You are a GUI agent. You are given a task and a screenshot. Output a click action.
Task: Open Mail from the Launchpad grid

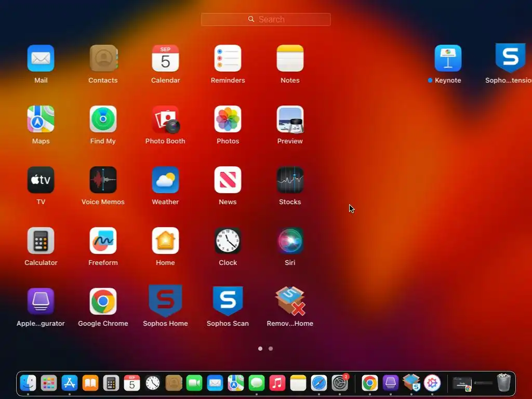click(41, 58)
